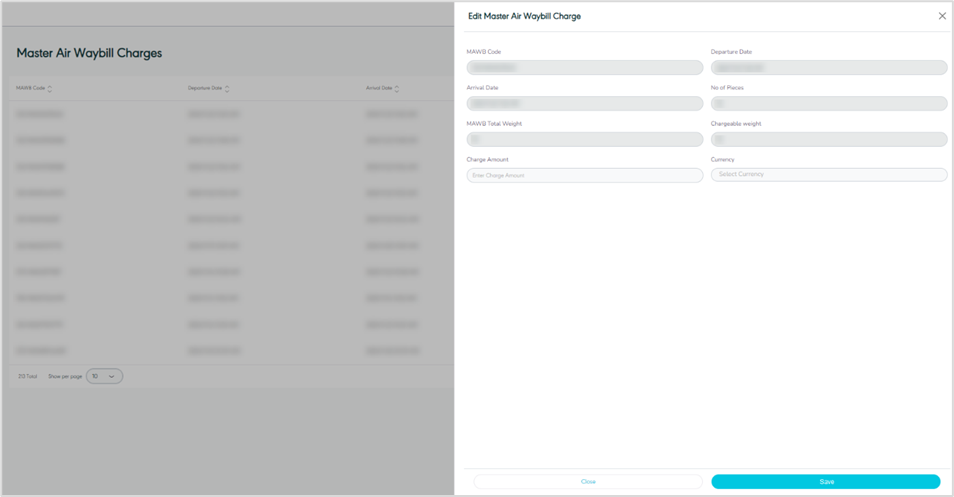The image size is (954, 497).
Task: Open the Select Currency dropdown
Action: click(x=828, y=175)
